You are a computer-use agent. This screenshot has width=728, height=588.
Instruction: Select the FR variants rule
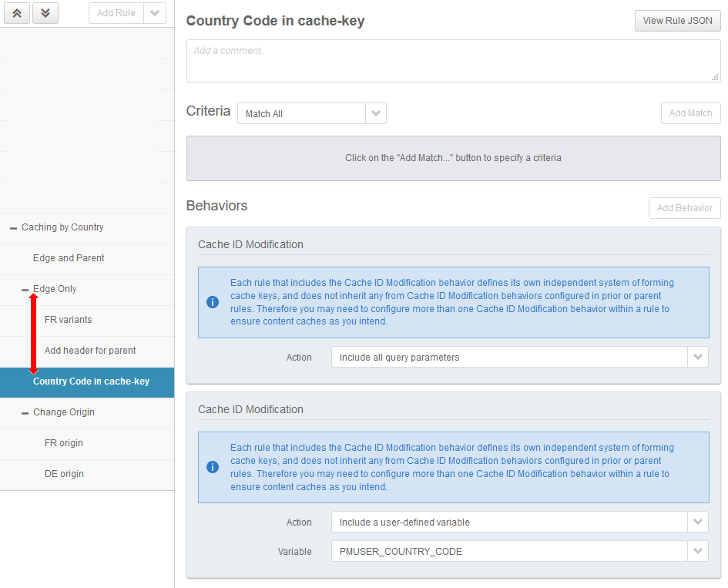pyautogui.click(x=69, y=320)
